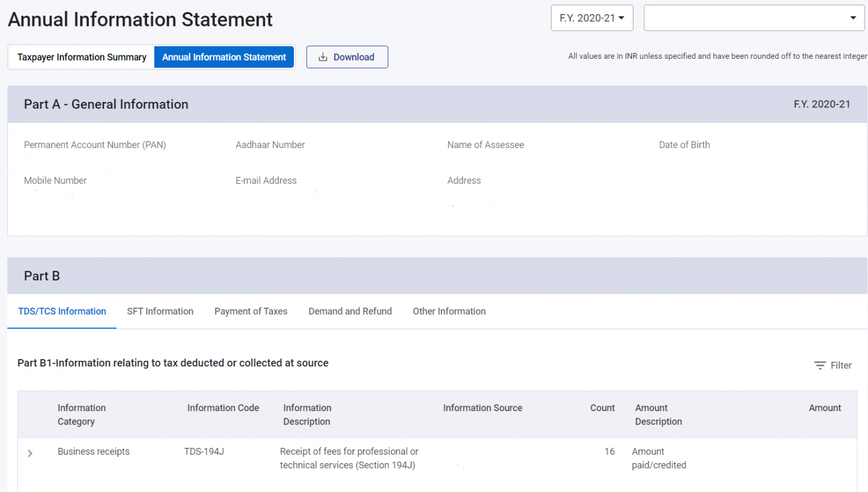
Task: Go to Payment of Taxes tab
Action: point(251,311)
